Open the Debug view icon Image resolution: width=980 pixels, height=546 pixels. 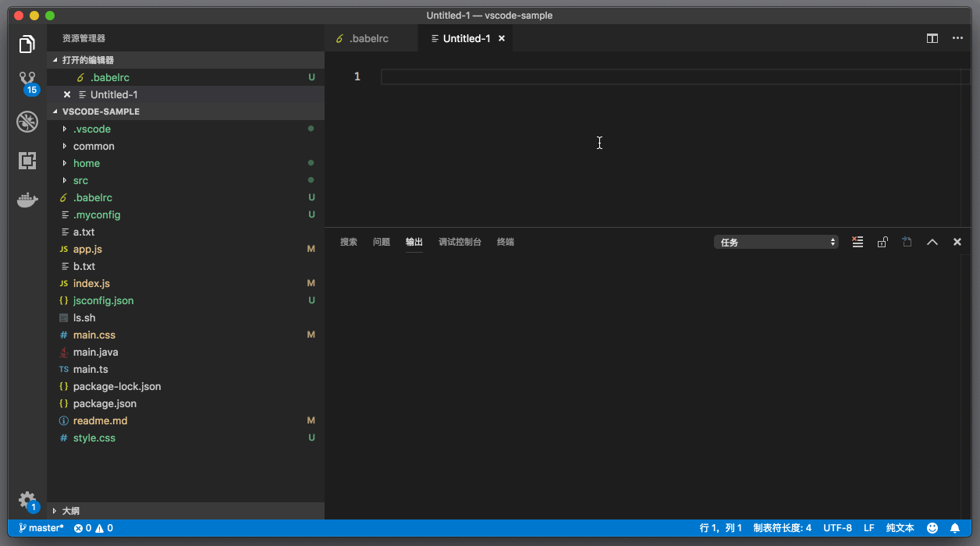[x=27, y=122]
